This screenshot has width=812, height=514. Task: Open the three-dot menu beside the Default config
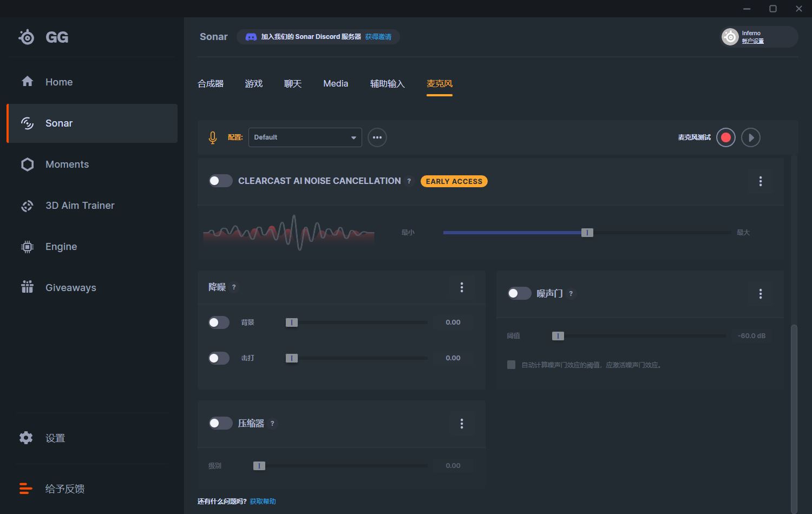coord(377,137)
